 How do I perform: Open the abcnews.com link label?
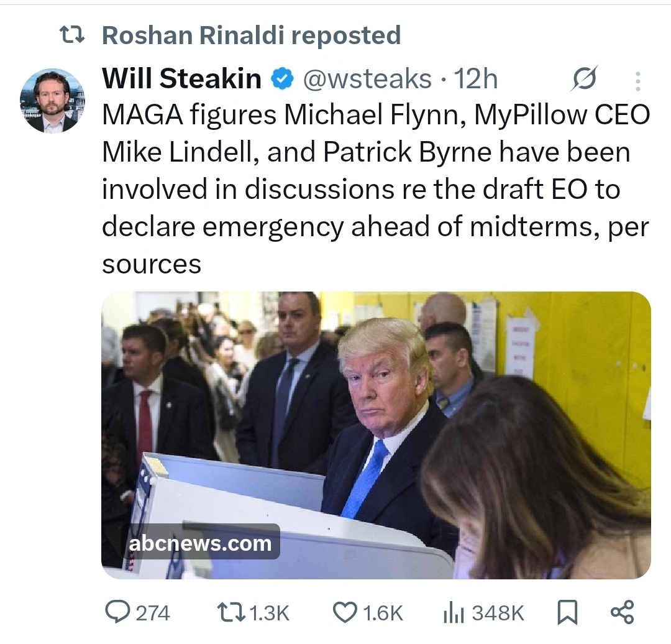(x=200, y=543)
